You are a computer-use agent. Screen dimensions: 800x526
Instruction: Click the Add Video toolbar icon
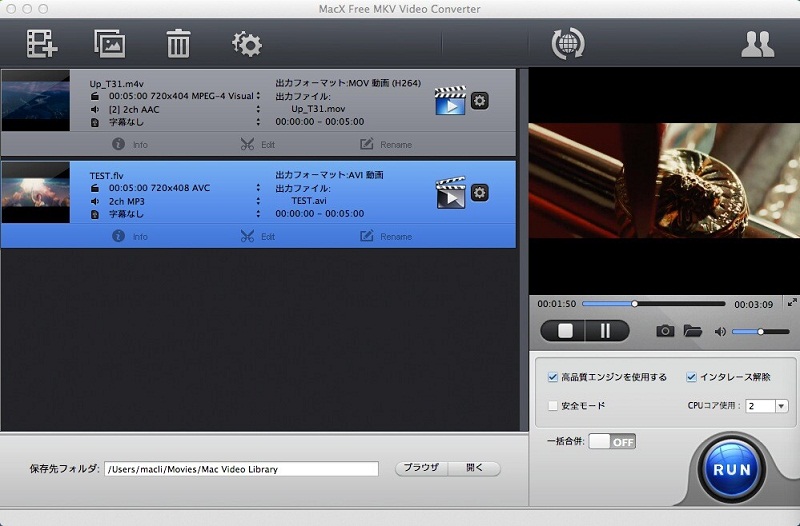pyautogui.click(x=42, y=44)
